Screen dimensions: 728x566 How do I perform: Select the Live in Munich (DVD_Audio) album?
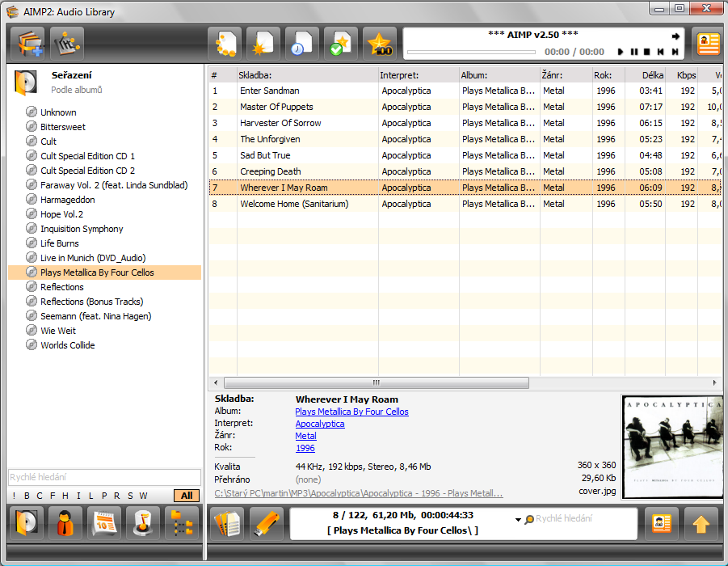[93, 258]
